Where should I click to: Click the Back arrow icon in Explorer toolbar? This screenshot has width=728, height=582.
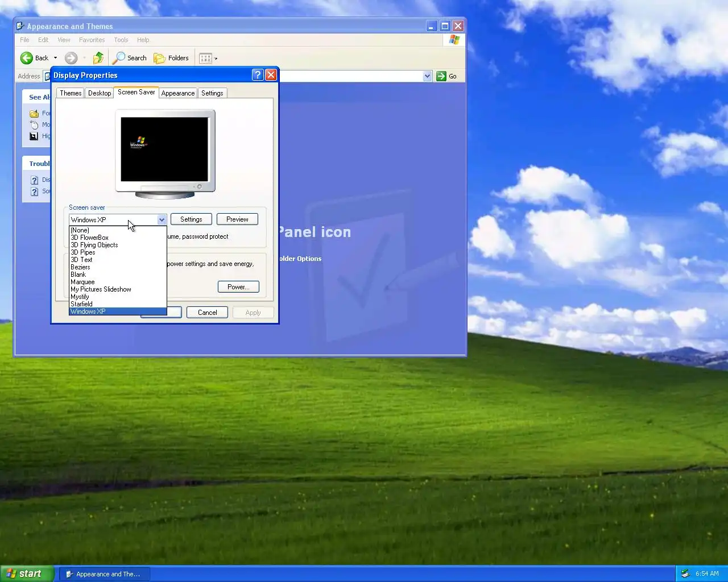27,58
